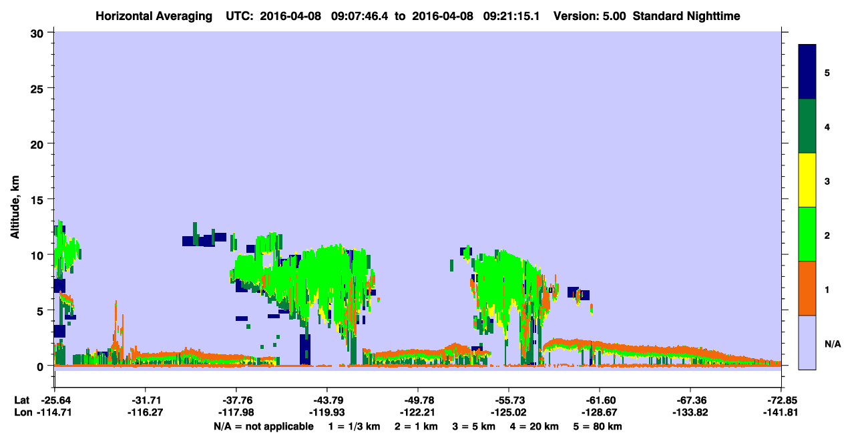Click longitude value -122.21
Viewport: 868px width, 445px height.
click(x=418, y=412)
